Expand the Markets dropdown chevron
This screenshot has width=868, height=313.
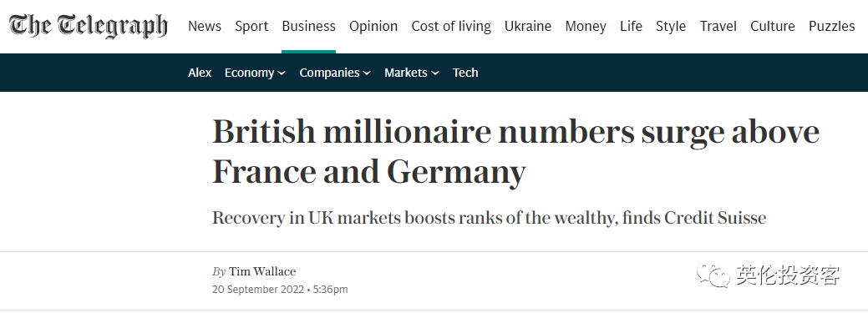click(x=435, y=73)
